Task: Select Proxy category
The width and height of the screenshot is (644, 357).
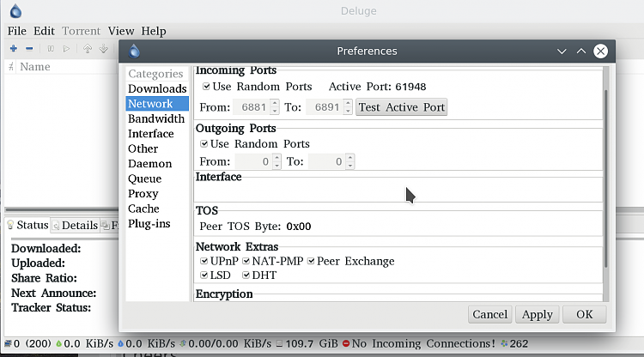Action: coord(157,194)
